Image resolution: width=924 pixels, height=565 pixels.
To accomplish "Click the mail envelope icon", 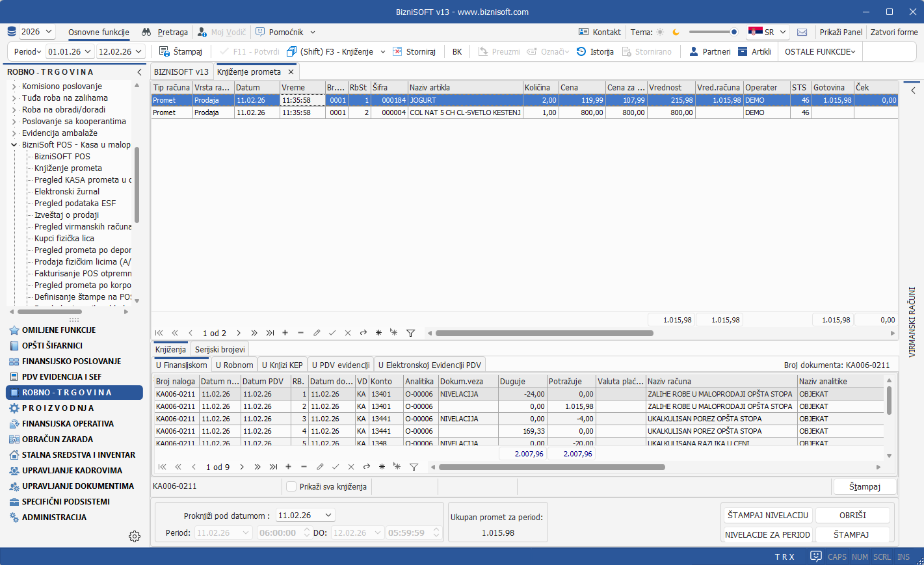I will pyautogui.click(x=802, y=32).
